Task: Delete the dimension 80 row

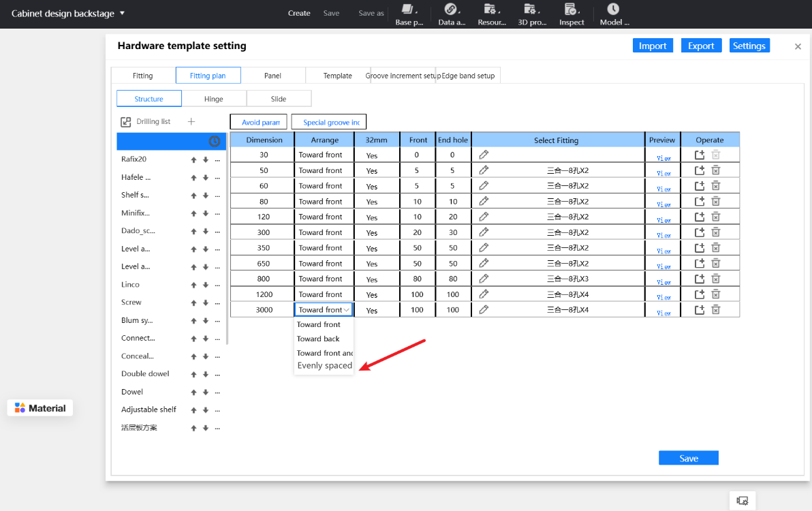Action: [x=716, y=201]
